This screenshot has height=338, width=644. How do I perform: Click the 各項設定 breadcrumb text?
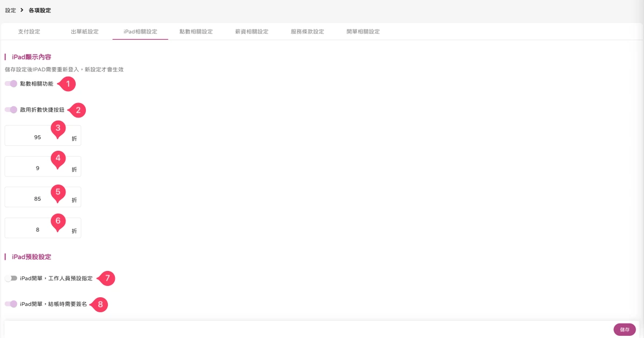40,10
